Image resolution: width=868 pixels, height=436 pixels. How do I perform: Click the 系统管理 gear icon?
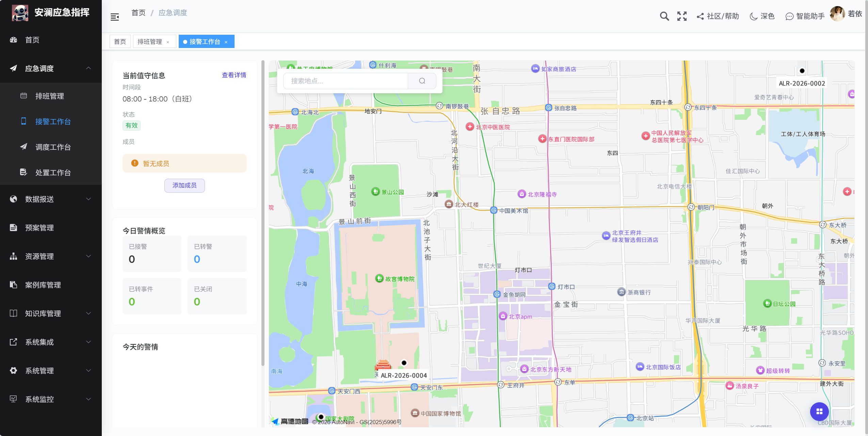14,371
